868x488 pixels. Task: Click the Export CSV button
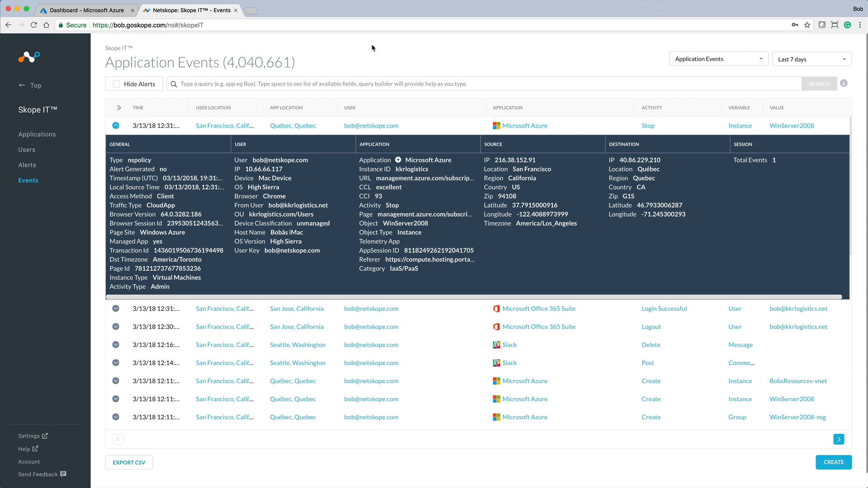[x=129, y=462]
